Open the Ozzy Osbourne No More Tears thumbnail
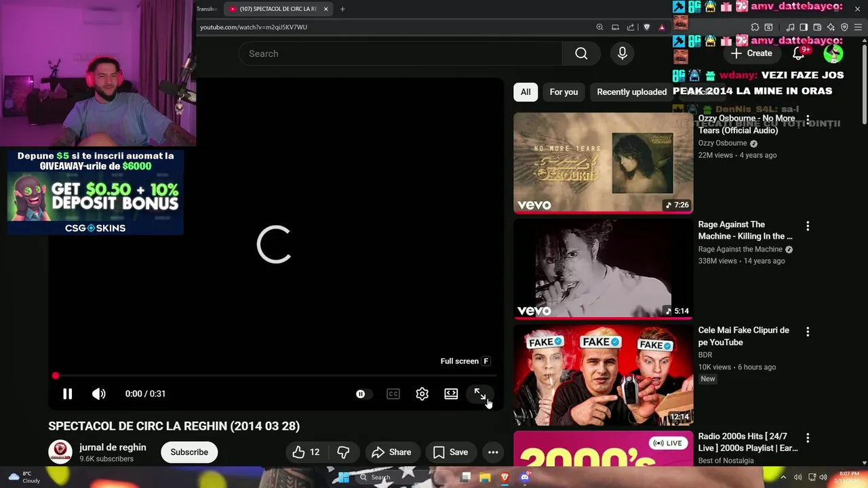868x488 pixels. pyautogui.click(x=604, y=163)
